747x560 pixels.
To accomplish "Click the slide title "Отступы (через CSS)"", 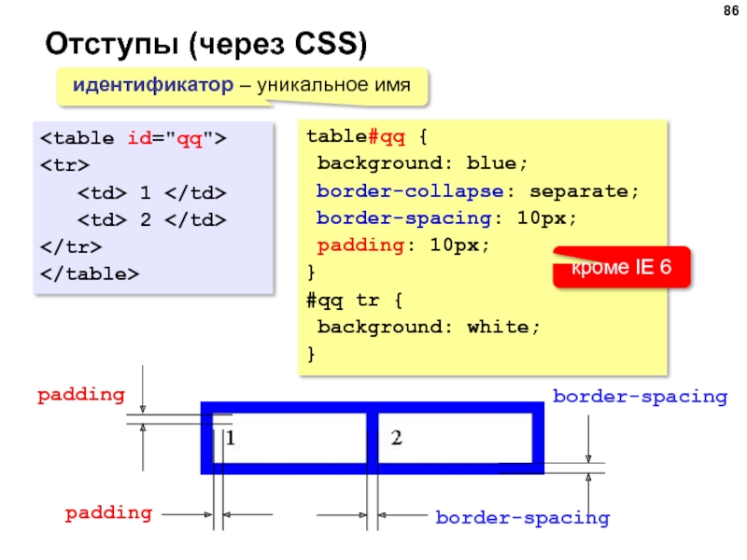I will pos(206,44).
